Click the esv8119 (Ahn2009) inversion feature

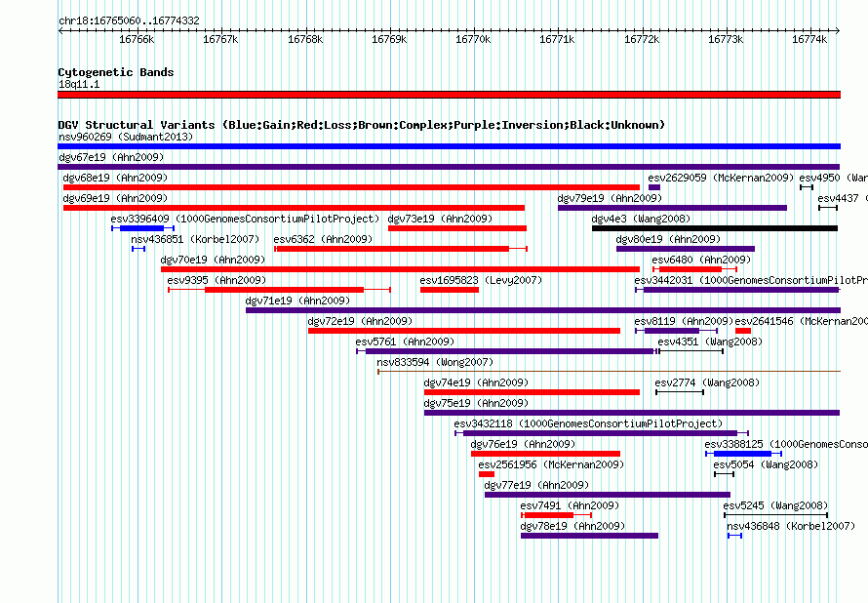tap(677, 331)
